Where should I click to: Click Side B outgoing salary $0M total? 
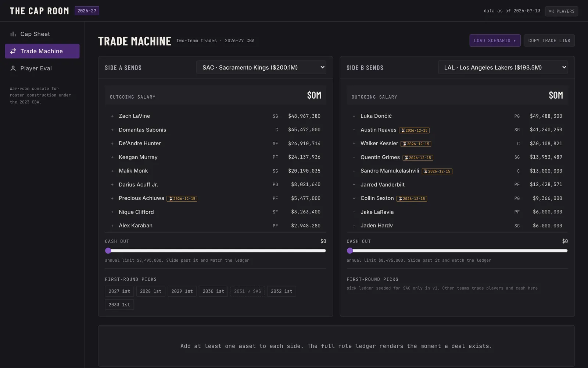coord(556,95)
